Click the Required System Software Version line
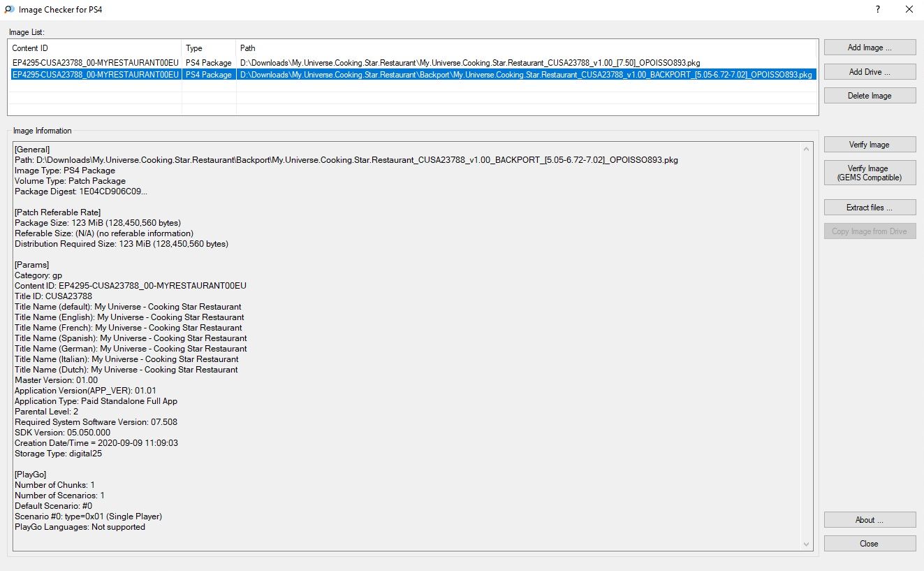Viewport: 924px width, 571px height. 96,422
